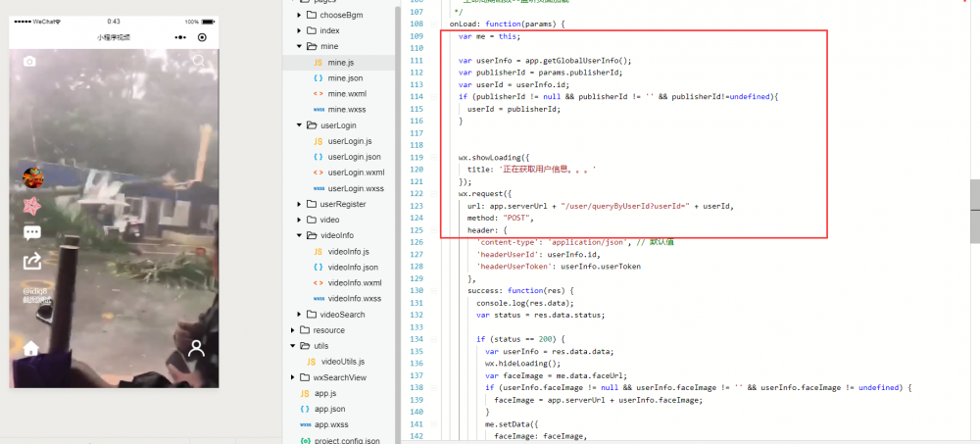The width and height of the screenshot is (980, 444).
Task: Open mini program three-dot menu
Action: (180, 37)
